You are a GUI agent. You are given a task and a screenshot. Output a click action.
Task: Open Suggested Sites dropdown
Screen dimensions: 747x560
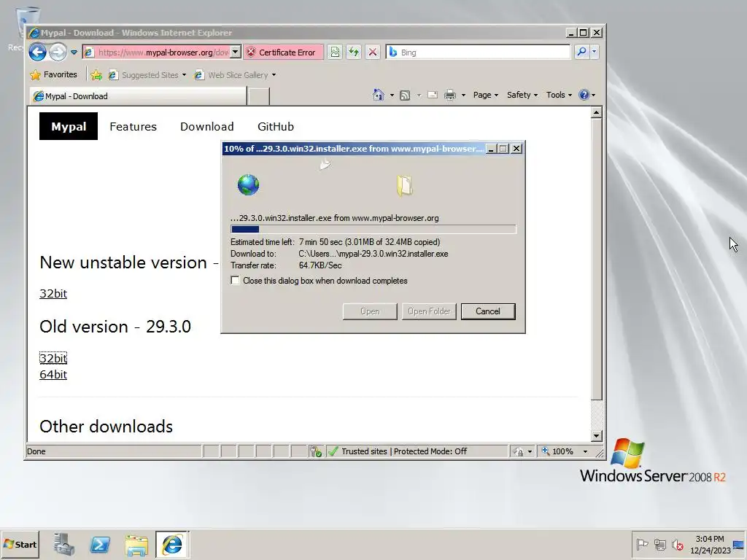(147, 75)
